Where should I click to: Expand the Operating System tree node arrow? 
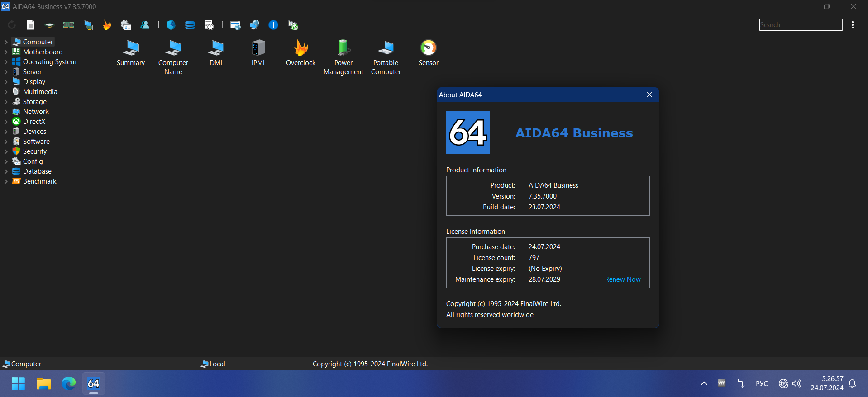6,62
